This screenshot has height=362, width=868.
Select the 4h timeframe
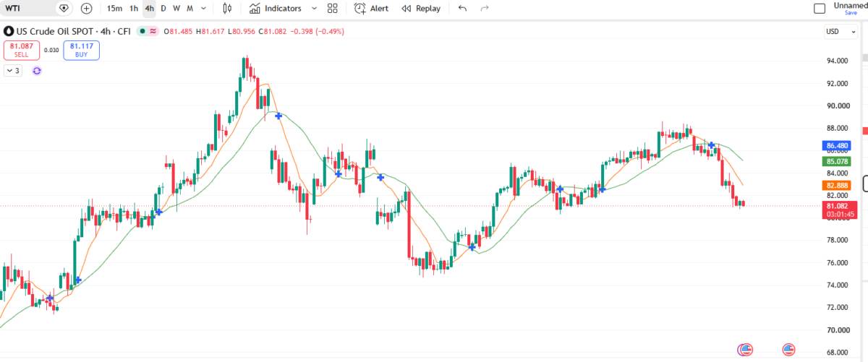tap(149, 8)
